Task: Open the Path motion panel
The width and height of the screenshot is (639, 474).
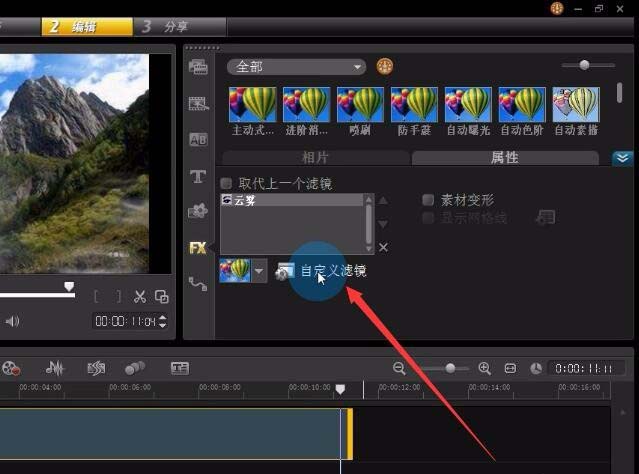Action: pyautogui.click(x=198, y=284)
